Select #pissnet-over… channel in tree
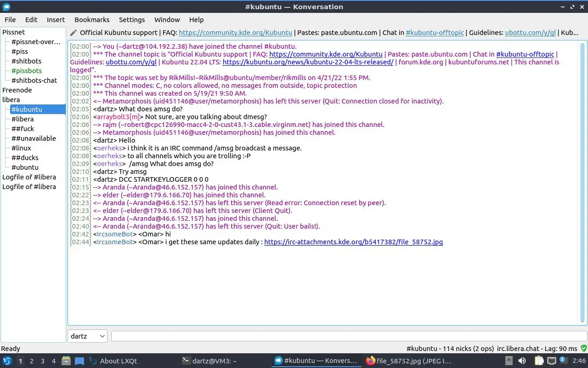588x368 pixels. (36, 42)
